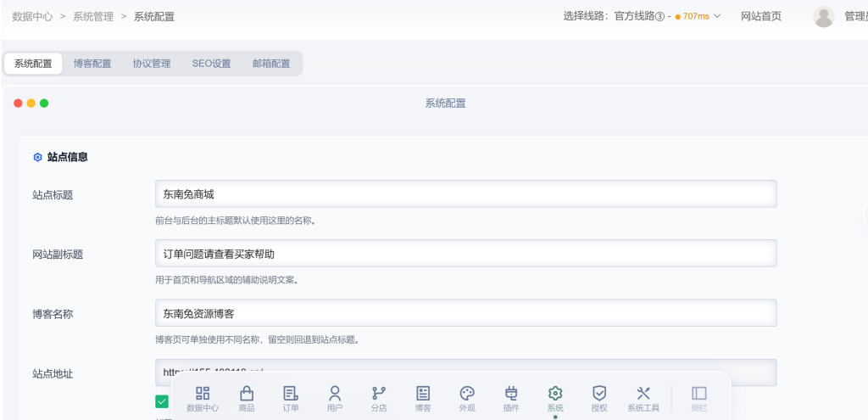
Task: Go to 系统管理 breadcrumb
Action: pos(93,17)
